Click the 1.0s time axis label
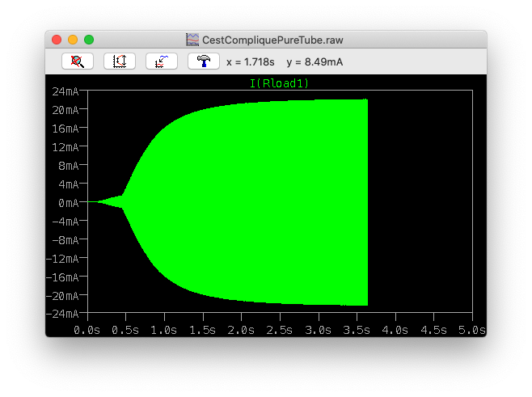 click(163, 330)
